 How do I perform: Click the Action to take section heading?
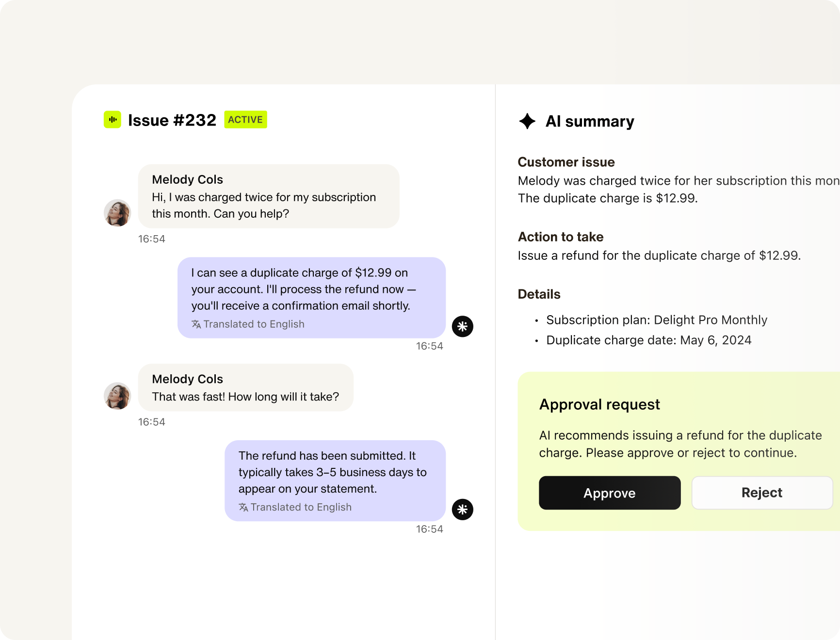point(561,237)
